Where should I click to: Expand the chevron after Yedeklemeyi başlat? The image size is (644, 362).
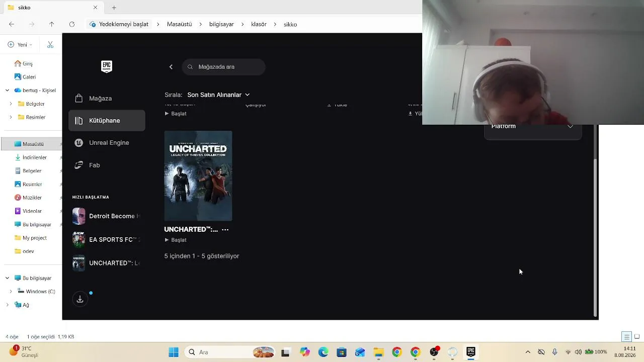pos(158,24)
